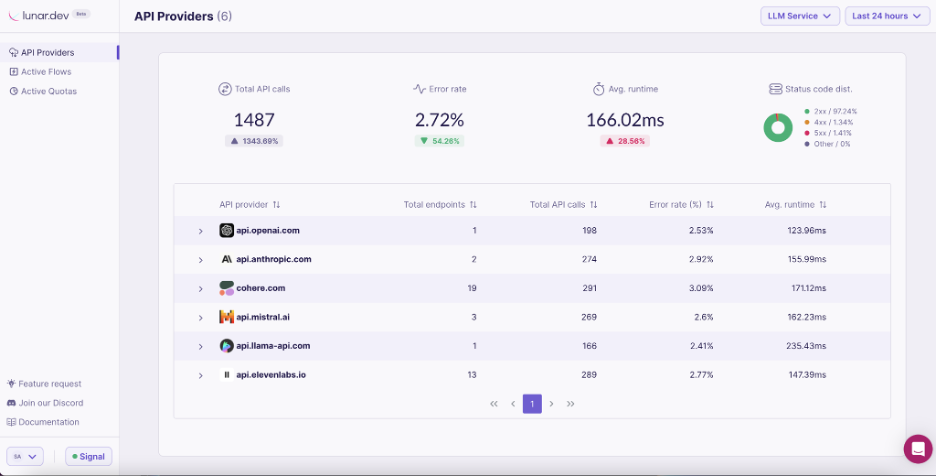Click the 28.56% runtime change badge
Image resolution: width=936 pixels, height=476 pixels.
pos(625,142)
